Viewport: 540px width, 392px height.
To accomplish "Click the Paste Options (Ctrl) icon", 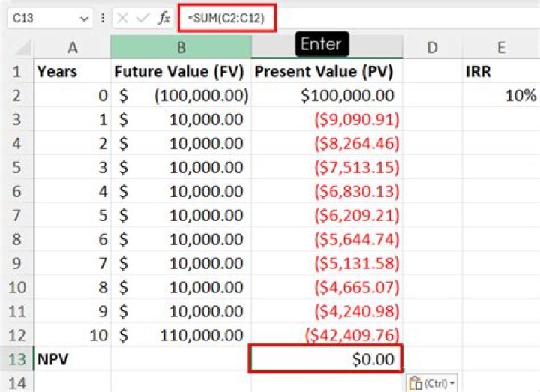I will 417,382.
